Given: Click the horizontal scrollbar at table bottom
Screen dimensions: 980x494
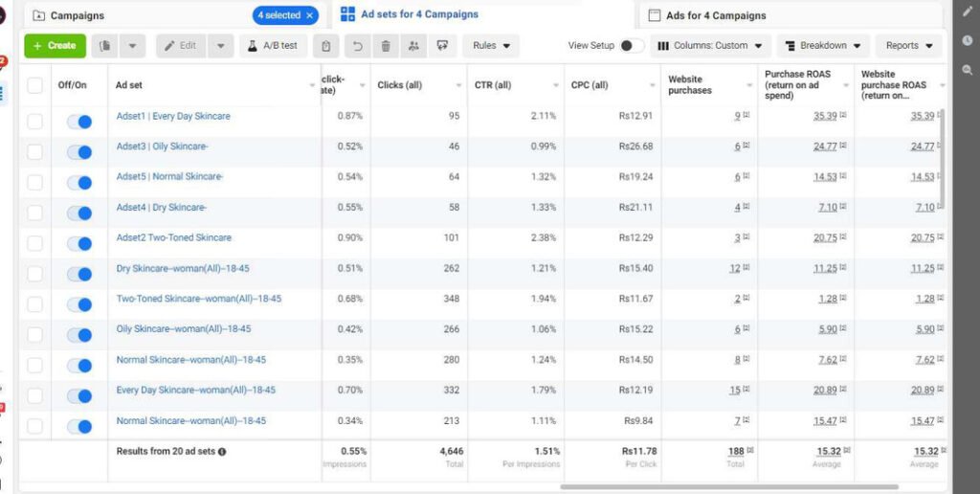Looking at the screenshot, I should [728, 486].
